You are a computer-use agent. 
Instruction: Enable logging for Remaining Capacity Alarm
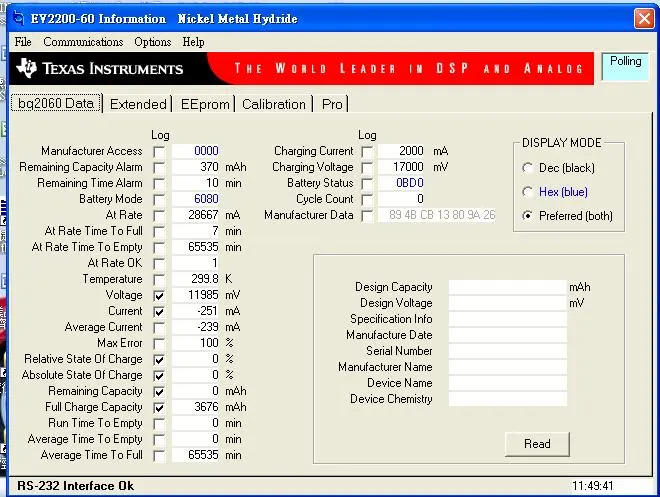point(159,167)
